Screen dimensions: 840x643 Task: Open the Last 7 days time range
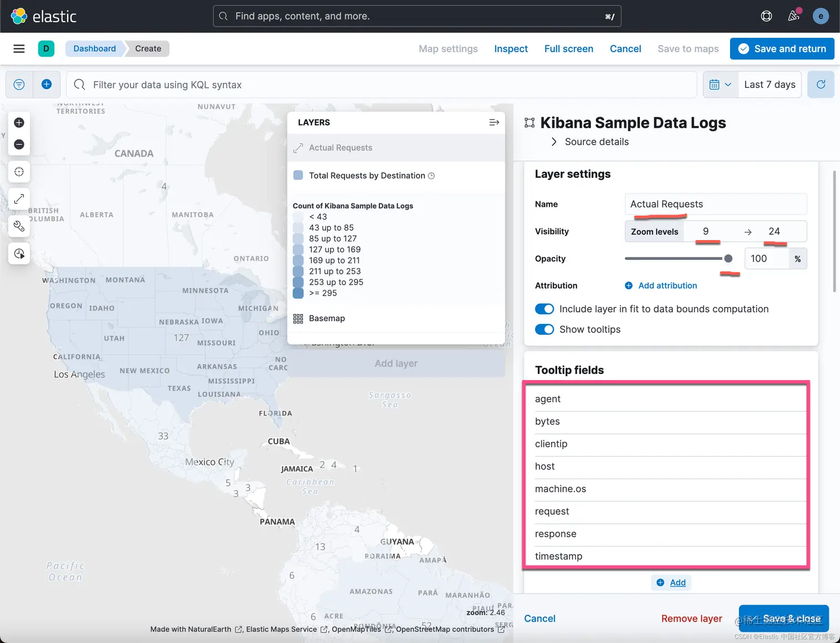(770, 84)
